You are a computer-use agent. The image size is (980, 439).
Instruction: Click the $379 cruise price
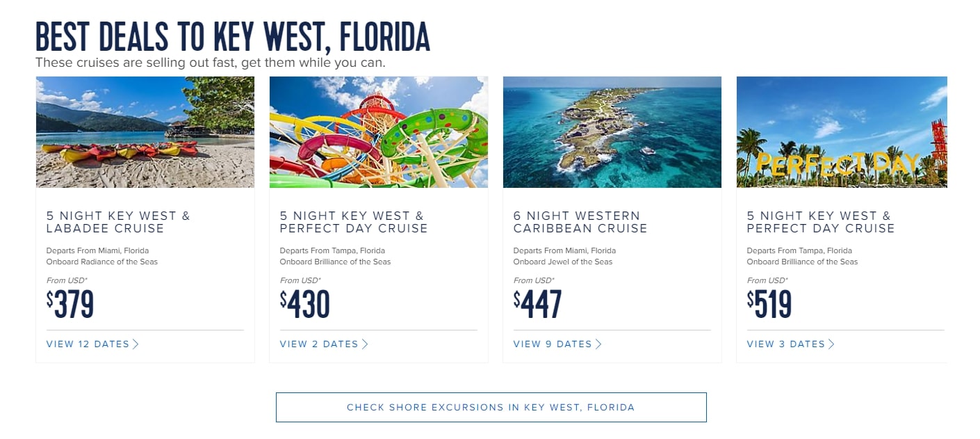71,304
